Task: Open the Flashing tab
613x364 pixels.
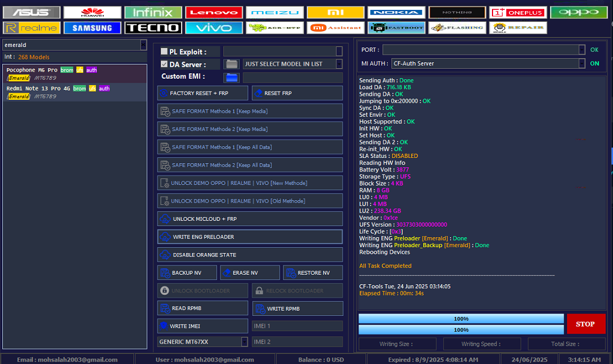Action: click(457, 28)
